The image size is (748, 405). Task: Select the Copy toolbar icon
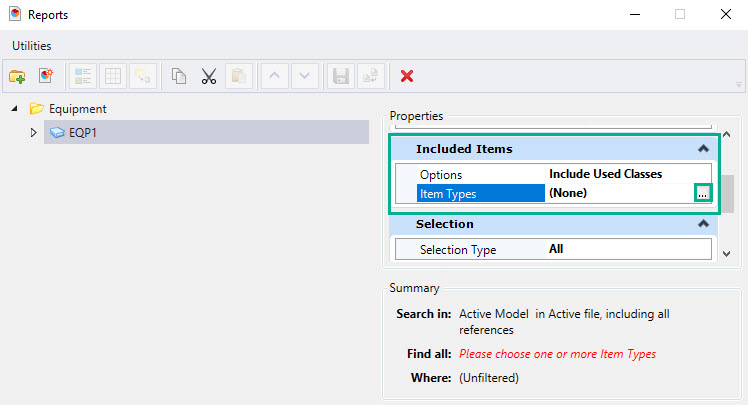pyautogui.click(x=179, y=76)
